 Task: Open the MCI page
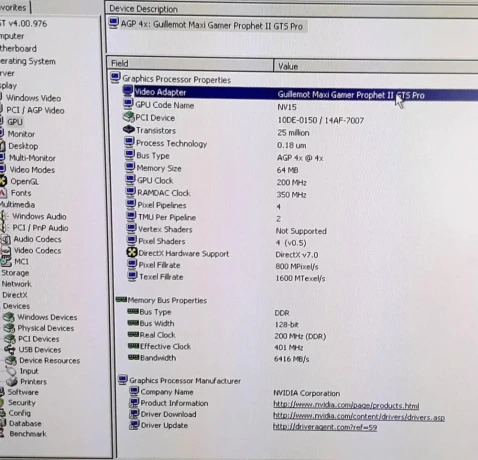[21, 262]
